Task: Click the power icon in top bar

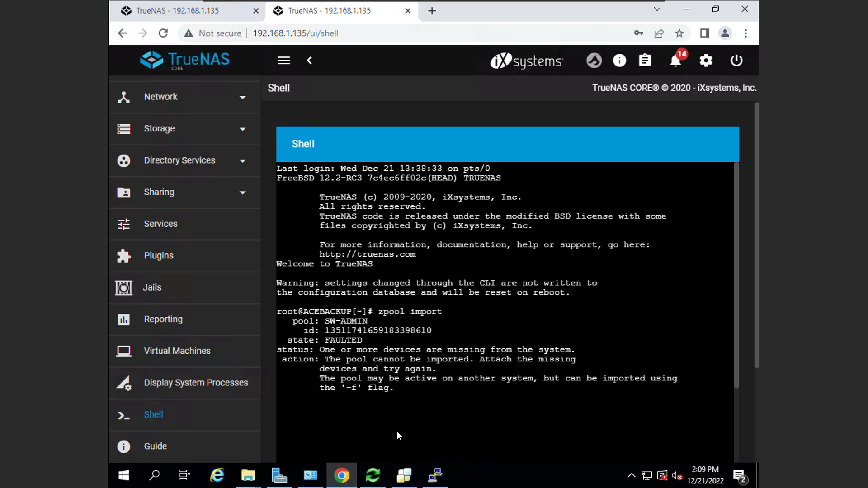Action: pos(736,61)
